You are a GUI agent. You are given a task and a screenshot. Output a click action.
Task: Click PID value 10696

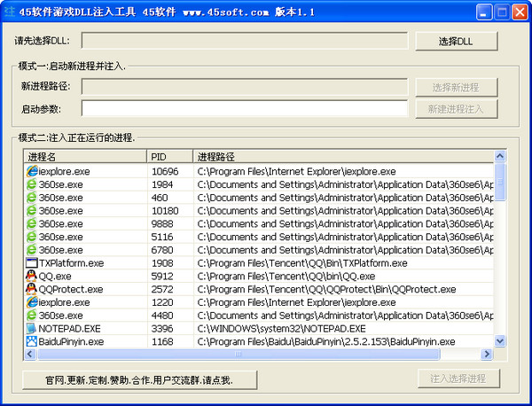[x=165, y=171]
